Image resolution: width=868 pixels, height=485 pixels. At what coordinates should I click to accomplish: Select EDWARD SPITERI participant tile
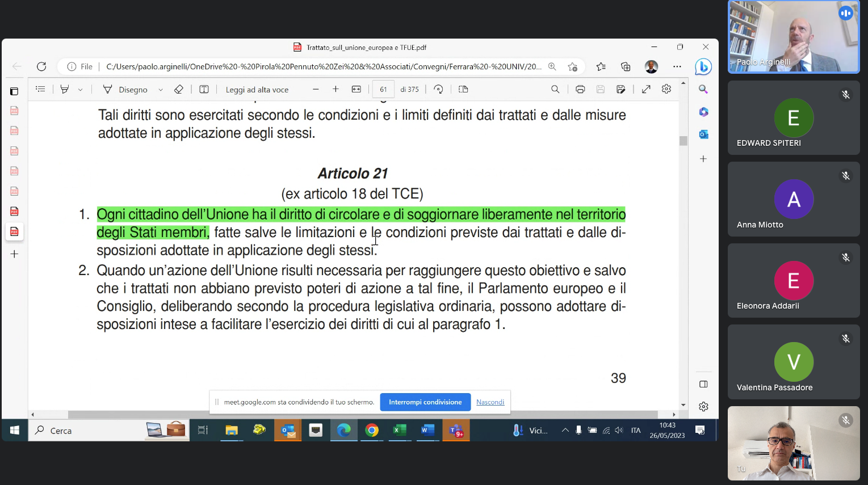tap(794, 117)
